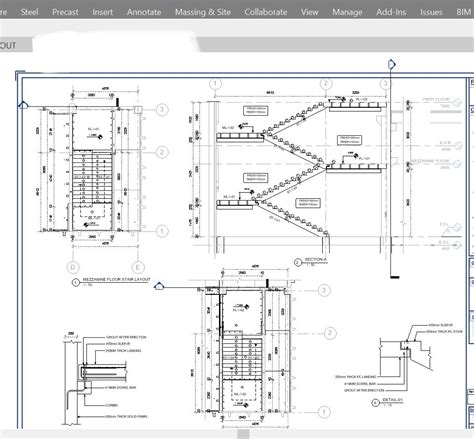Open the Insert ribbon tab

(x=103, y=12)
